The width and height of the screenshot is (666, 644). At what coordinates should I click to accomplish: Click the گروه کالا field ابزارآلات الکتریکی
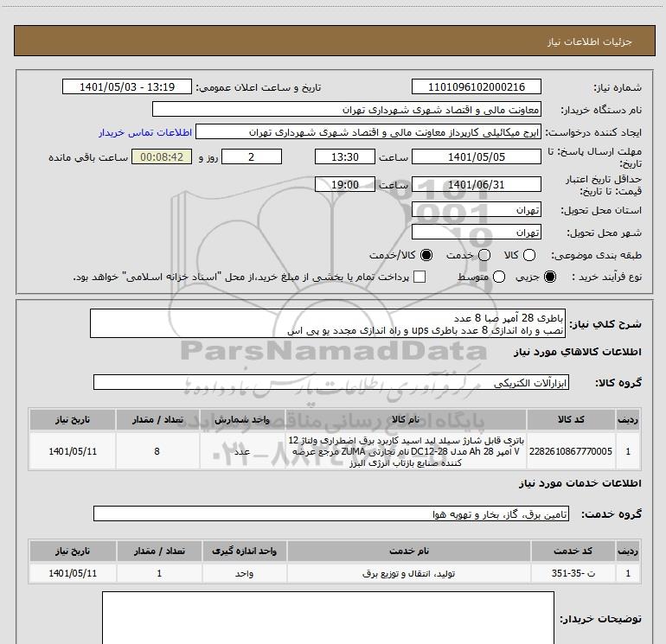point(331,382)
